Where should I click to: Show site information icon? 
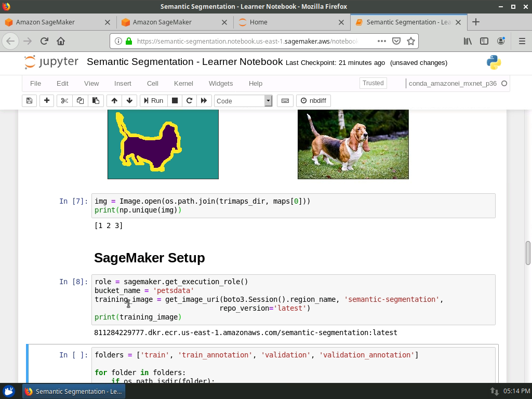(x=118, y=41)
